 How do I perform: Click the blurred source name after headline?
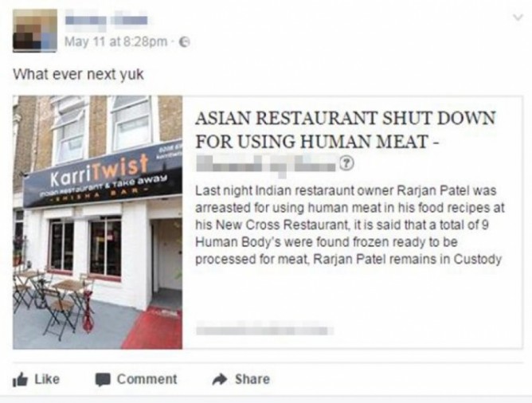pyautogui.click(x=268, y=164)
